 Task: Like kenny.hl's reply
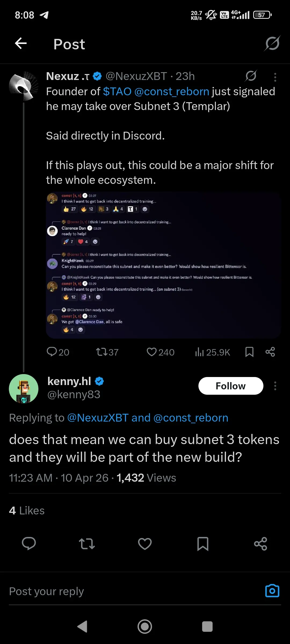point(145,544)
